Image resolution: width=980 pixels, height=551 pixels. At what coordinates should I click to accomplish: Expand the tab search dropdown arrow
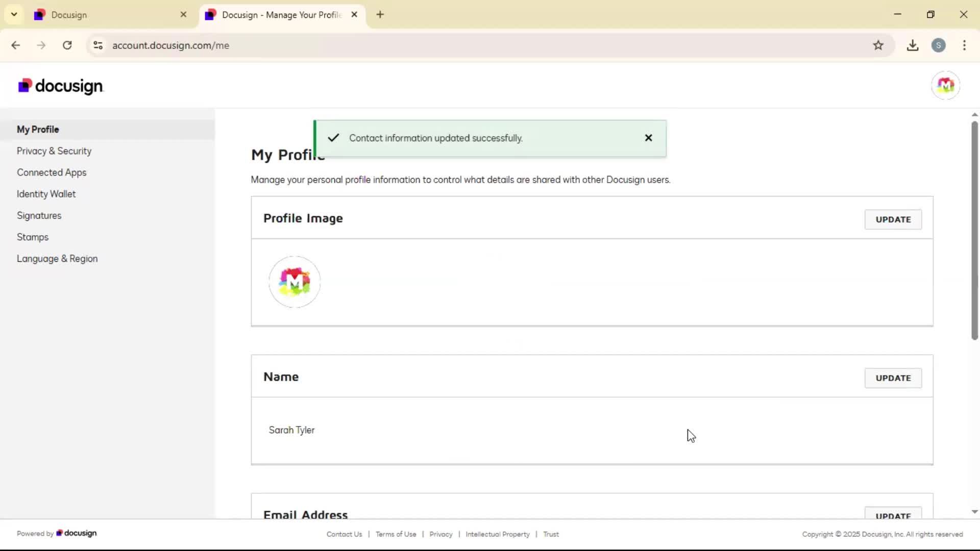(x=14, y=14)
